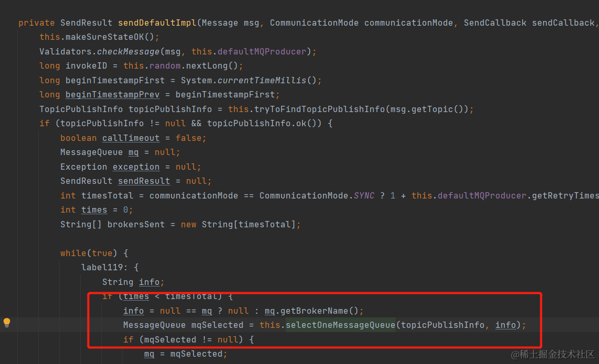Click defaultMQProducer field in checkMessage line
This screenshot has width=599, height=364.
click(262, 51)
